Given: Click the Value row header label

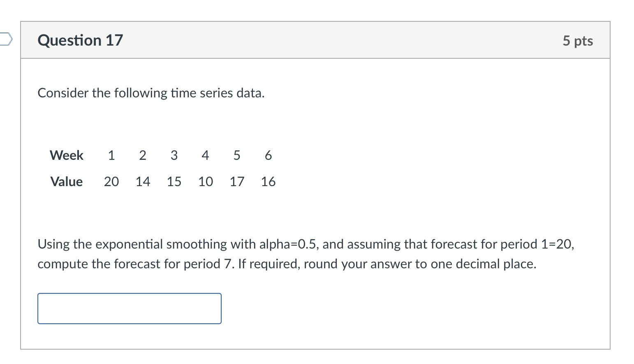Looking at the screenshot, I should click(x=66, y=182).
